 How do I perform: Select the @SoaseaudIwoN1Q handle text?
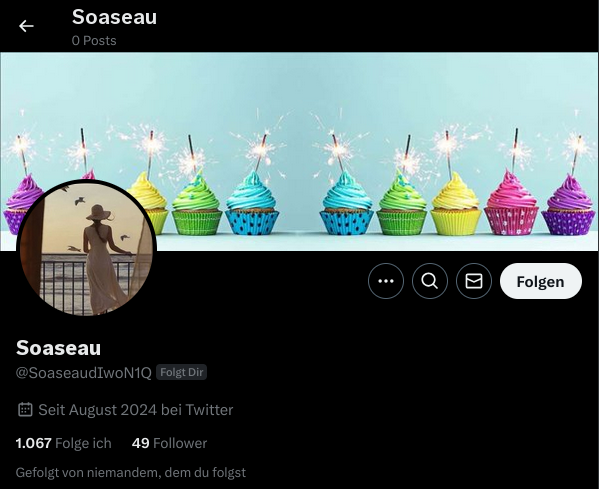pos(84,372)
